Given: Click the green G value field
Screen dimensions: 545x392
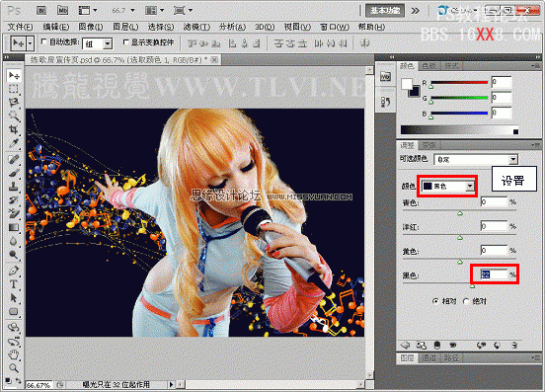Looking at the screenshot, I should coord(502,98).
